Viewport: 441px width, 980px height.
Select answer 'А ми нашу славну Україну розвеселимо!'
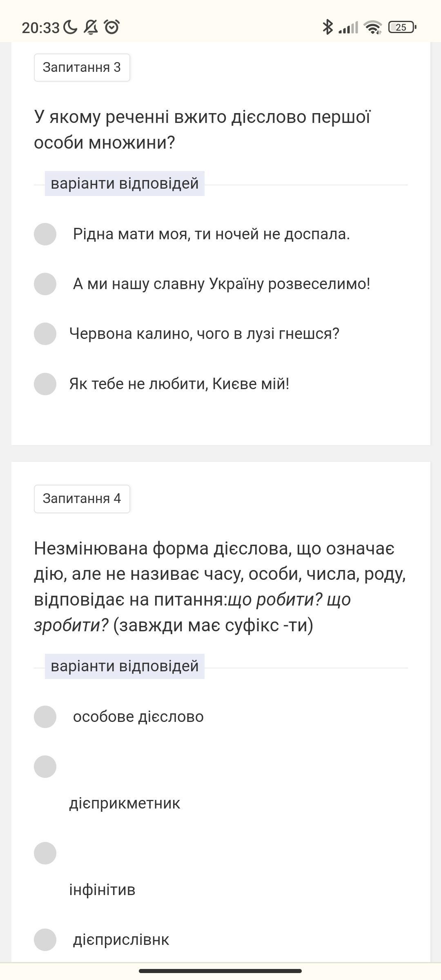[45, 284]
